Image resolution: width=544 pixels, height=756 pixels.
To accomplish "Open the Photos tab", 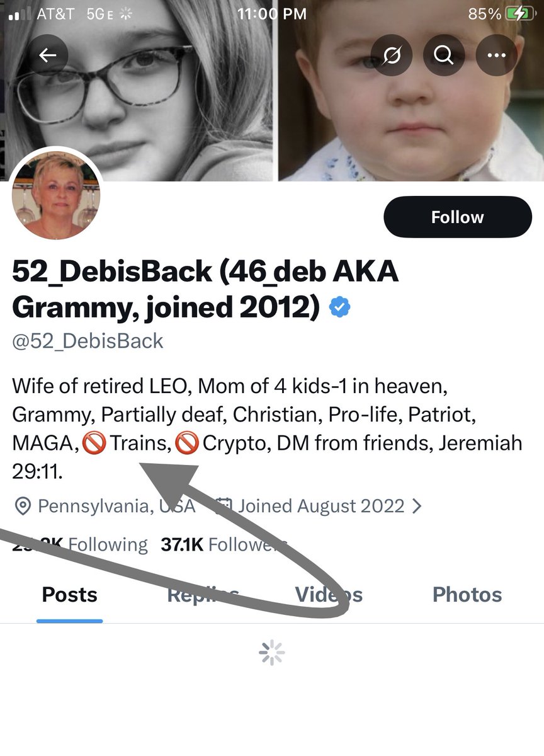I will pyautogui.click(x=467, y=595).
